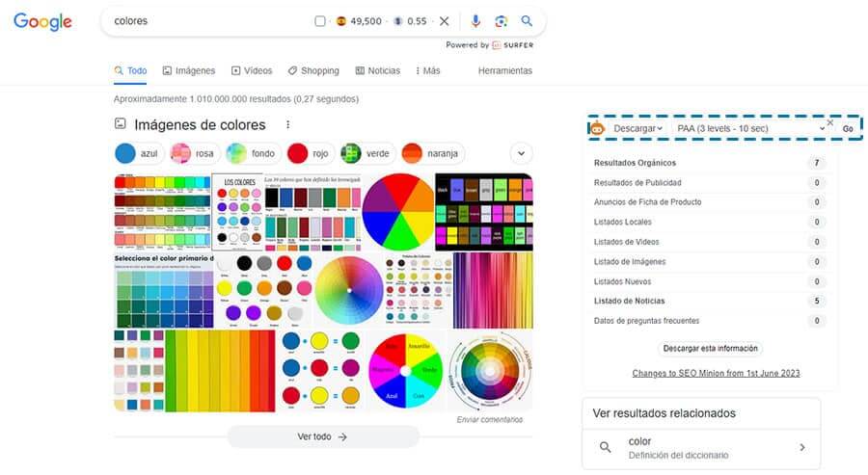Open the black-background color labels thumbnail

point(484,212)
